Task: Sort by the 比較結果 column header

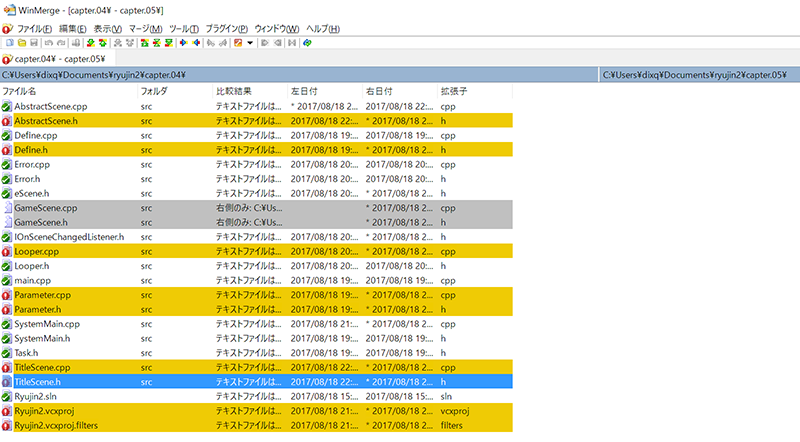Action: 250,91
